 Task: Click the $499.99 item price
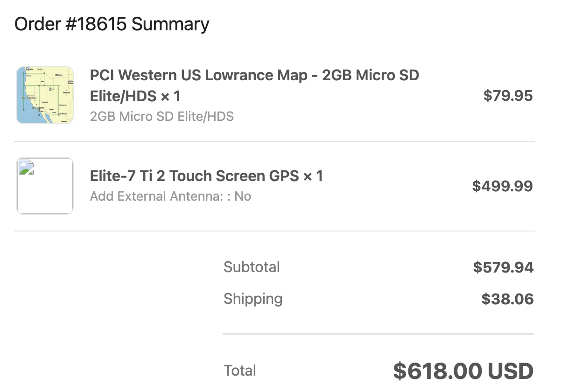click(502, 186)
